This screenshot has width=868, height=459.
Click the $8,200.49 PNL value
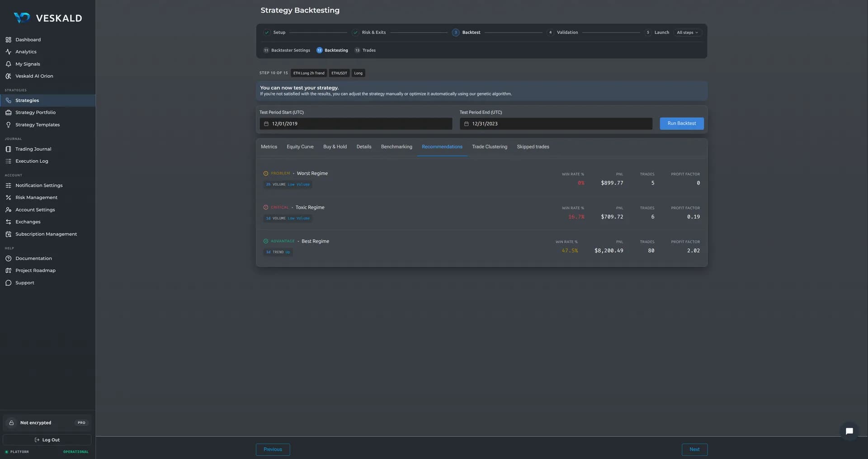tap(609, 251)
